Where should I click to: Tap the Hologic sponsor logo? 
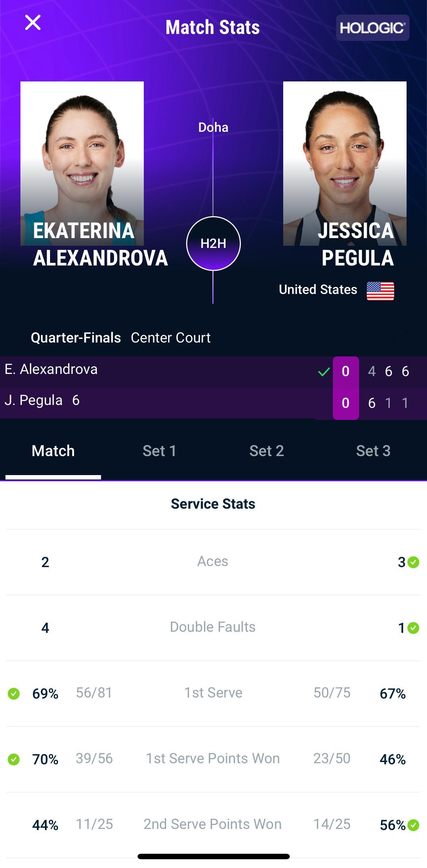[x=373, y=28]
